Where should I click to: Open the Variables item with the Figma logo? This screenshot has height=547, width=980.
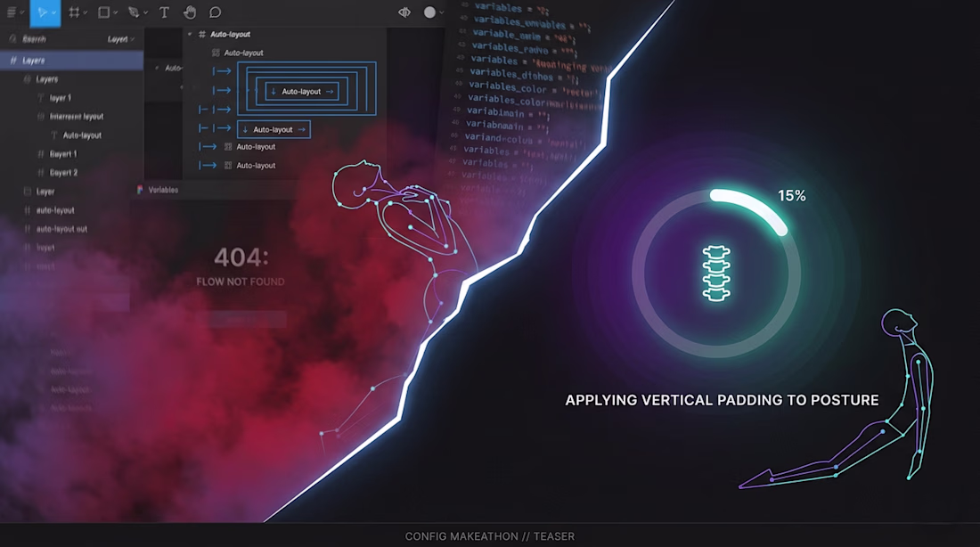click(158, 190)
